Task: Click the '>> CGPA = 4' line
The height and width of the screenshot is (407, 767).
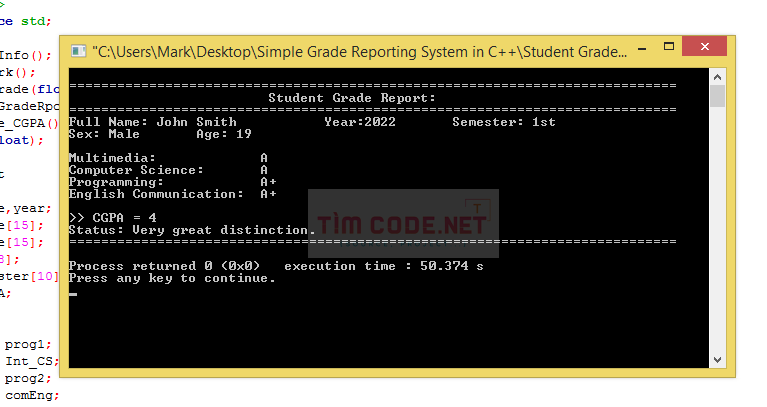Action: pyautogui.click(x=113, y=218)
